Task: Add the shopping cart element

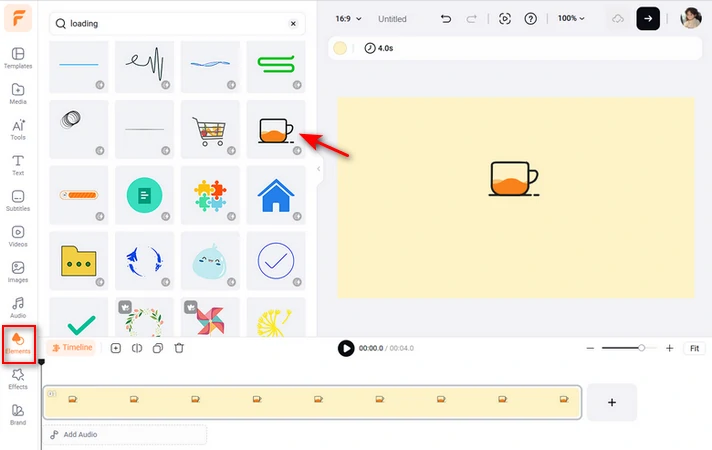Action: pyautogui.click(x=210, y=129)
